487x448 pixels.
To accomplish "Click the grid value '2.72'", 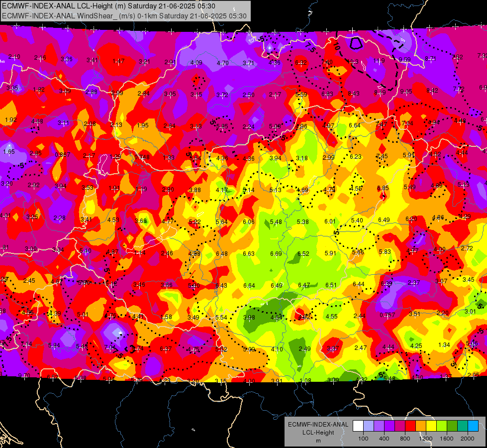I will pyautogui.click(x=467, y=248).
